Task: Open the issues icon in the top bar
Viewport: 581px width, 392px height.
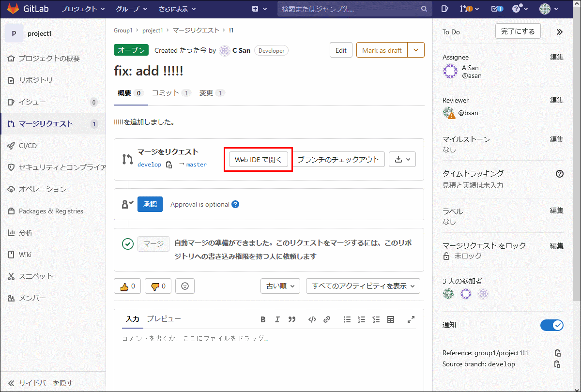Action: coord(445,9)
